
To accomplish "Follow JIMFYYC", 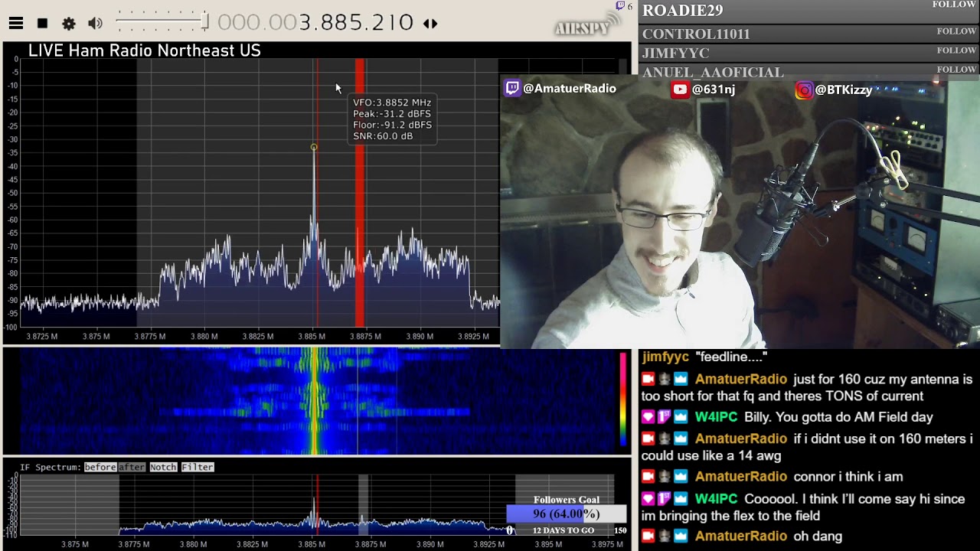I will pos(956,51).
